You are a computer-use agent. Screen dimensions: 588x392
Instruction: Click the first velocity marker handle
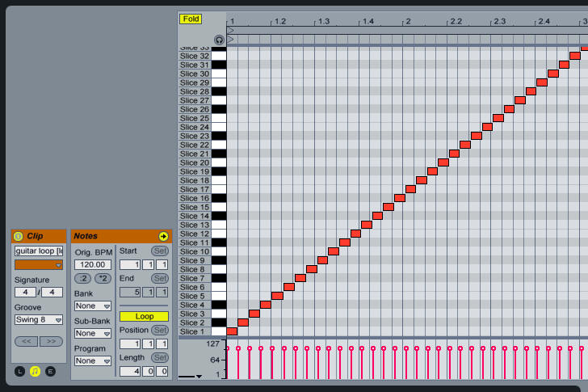pos(227,348)
